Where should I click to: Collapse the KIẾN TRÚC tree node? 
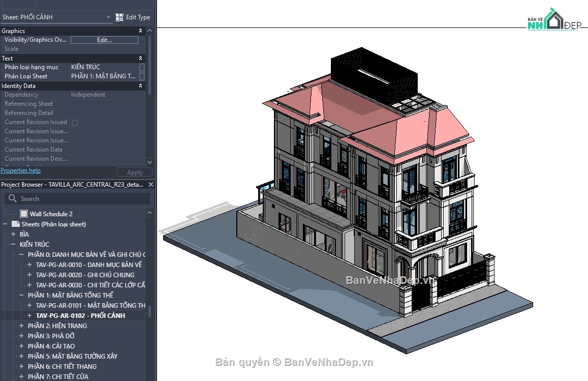coord(13,244)
